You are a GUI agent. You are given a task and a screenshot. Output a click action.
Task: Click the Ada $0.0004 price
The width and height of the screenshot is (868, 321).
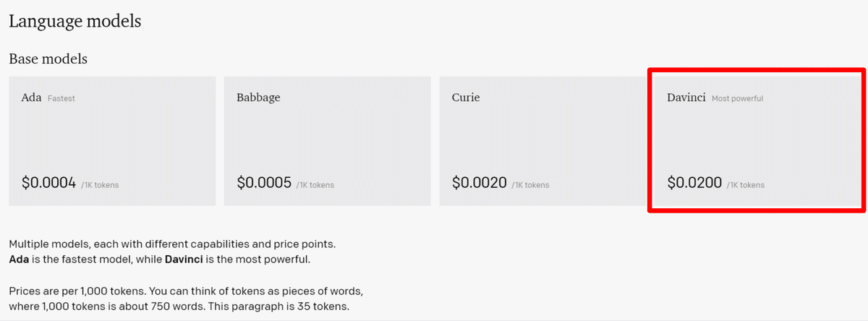(48, 184)
